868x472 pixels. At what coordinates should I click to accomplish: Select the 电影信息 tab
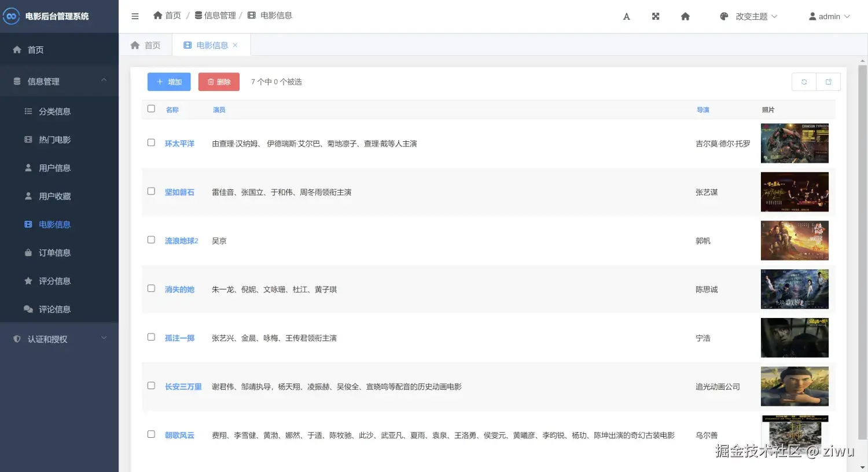click(x=211, y=45)
